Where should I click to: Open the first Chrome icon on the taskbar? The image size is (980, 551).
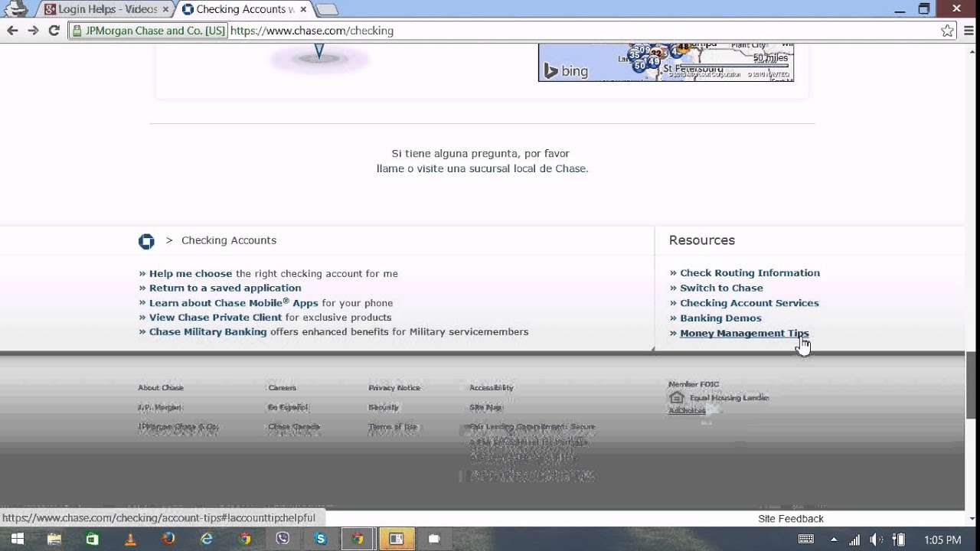point(245,539)
